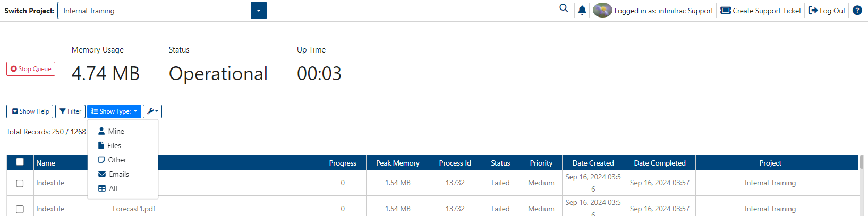Image resolution: width=868 pixels, height=216 pixels.
Task: Click the Create Support Ticket icon
Action: coord(726,10)
